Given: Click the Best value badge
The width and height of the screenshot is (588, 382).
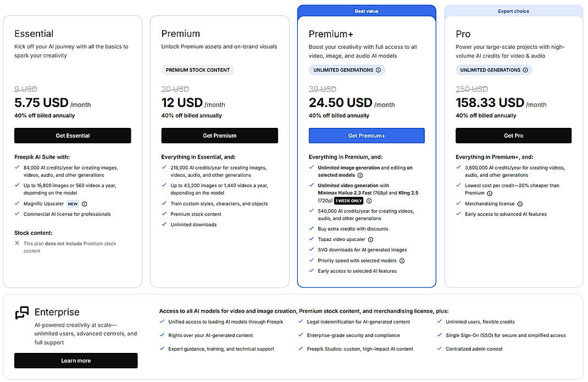Looking at the screenshot, I should [x=367, y=11].
